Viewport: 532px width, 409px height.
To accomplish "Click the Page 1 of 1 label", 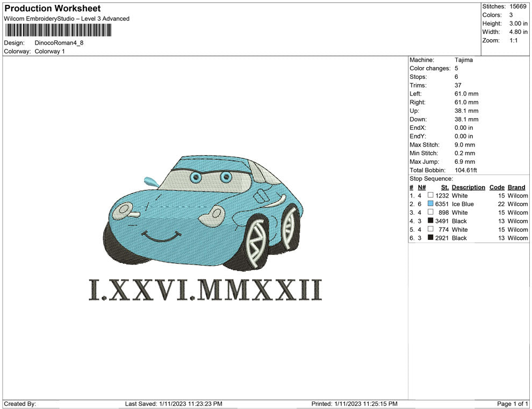I will (x=512, y=404).
